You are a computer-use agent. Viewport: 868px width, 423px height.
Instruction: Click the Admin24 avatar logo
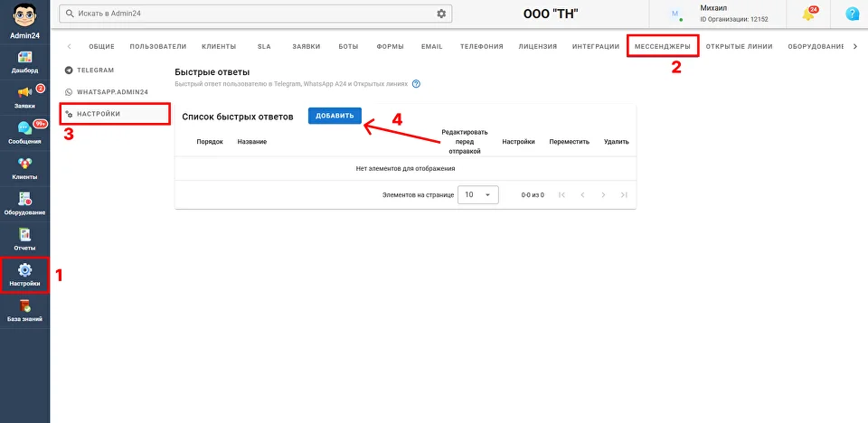(25, 15)
